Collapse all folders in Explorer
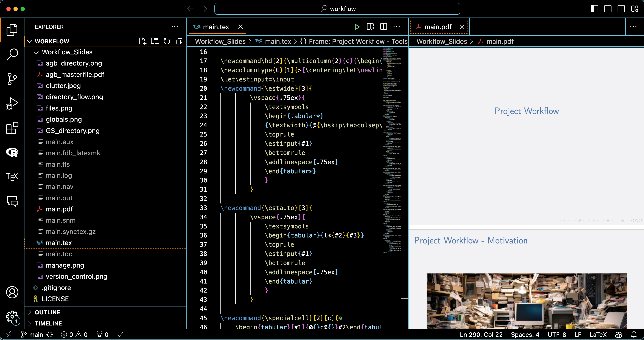Image resolution: width=644 pixels, height=340 pixels. pos(179,41)
